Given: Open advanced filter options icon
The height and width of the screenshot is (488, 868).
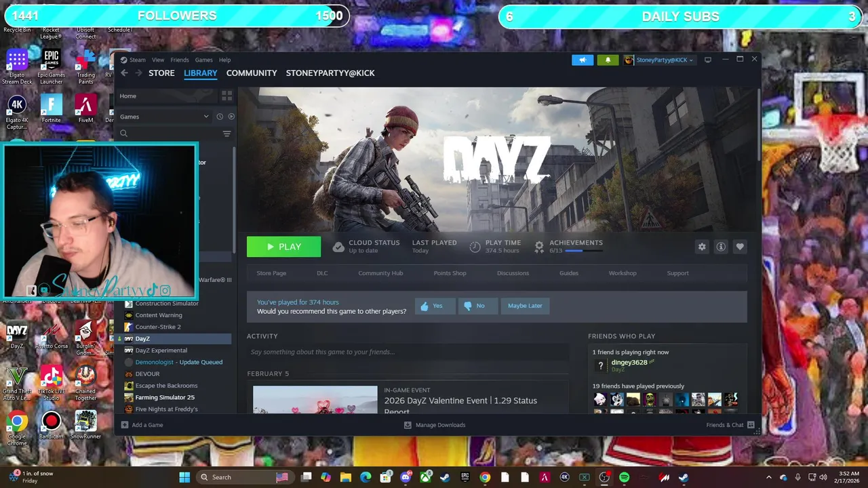Looking at the screenshot, I should [227, 134].
